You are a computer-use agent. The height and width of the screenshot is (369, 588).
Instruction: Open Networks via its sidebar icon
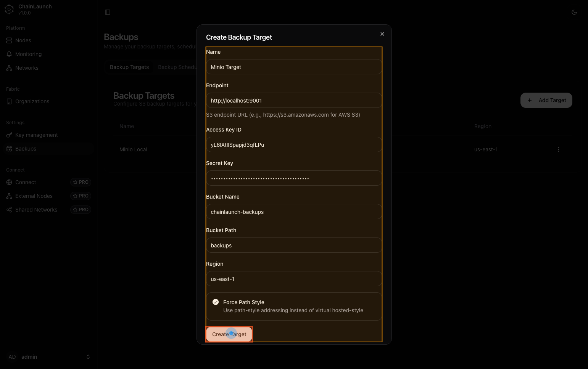tap(9, 68)
